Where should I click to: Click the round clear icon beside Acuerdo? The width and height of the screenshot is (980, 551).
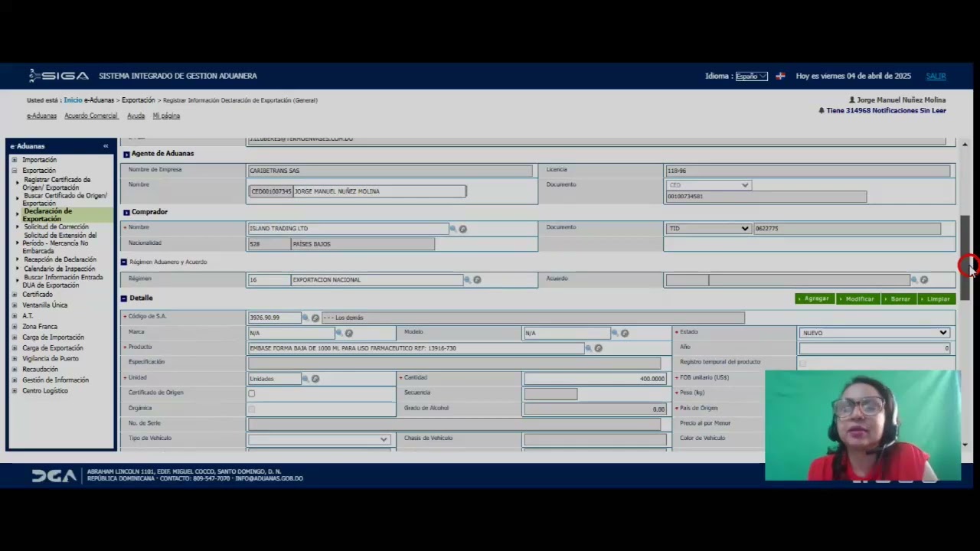pos(924,280)
